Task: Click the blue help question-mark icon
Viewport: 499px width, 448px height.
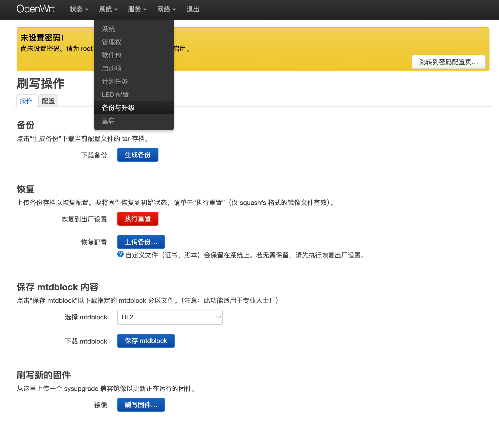Action: (120, 254)
